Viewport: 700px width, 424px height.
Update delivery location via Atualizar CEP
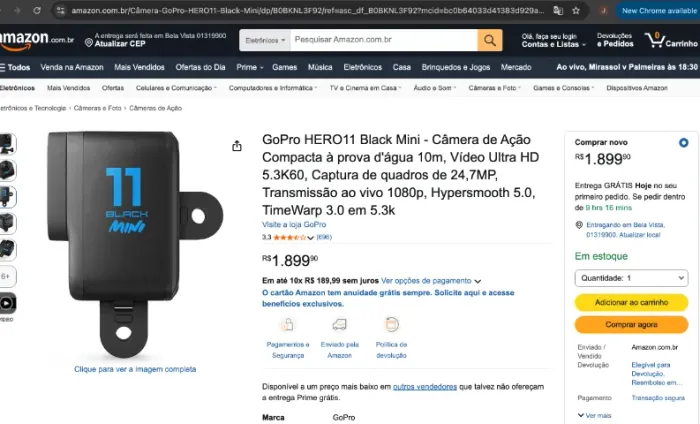[x=120, y=44]
